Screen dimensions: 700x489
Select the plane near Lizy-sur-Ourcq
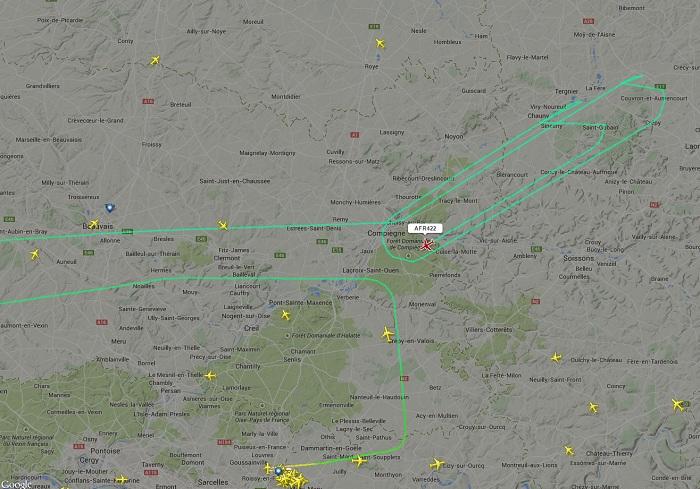pos(437,464)
